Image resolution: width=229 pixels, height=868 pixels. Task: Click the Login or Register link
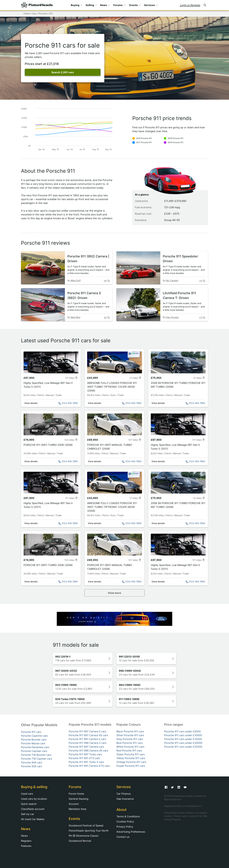[x=190, y=5]
